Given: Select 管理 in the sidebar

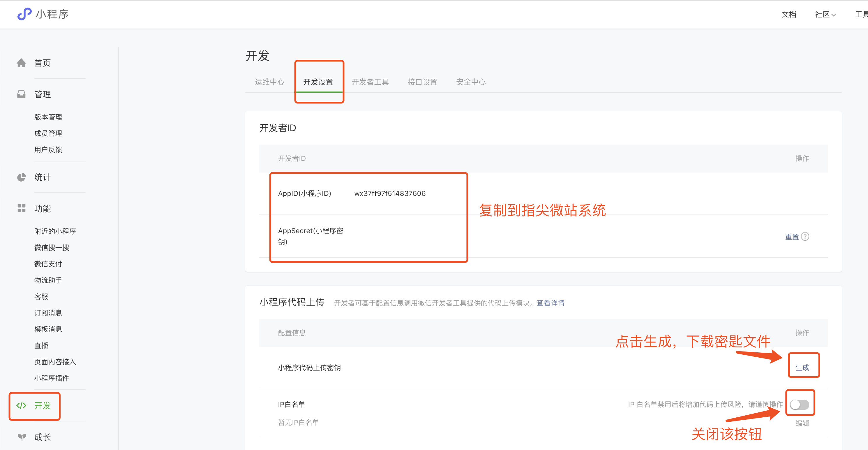Looking at the screenshot, I should pos(43,94).
